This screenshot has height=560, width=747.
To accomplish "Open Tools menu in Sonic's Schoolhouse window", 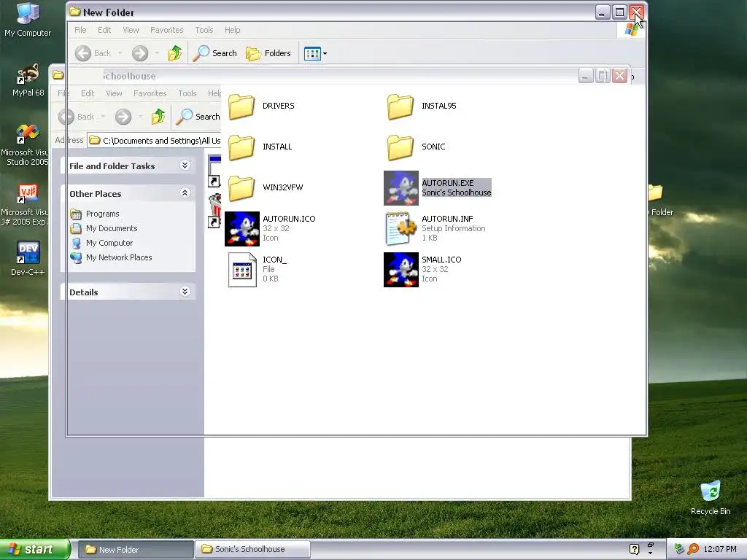I will coord(187,93).
